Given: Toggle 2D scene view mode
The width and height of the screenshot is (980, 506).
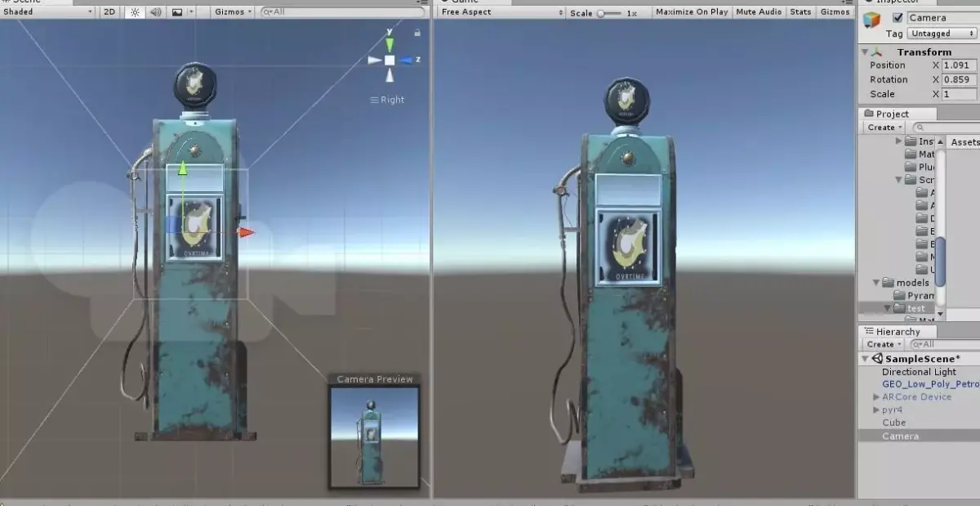Looking at the screenshot, I should coord(109,12).
